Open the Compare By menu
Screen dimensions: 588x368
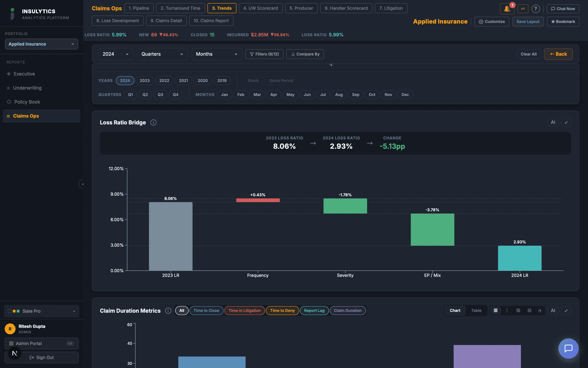[x=305, y=54]
